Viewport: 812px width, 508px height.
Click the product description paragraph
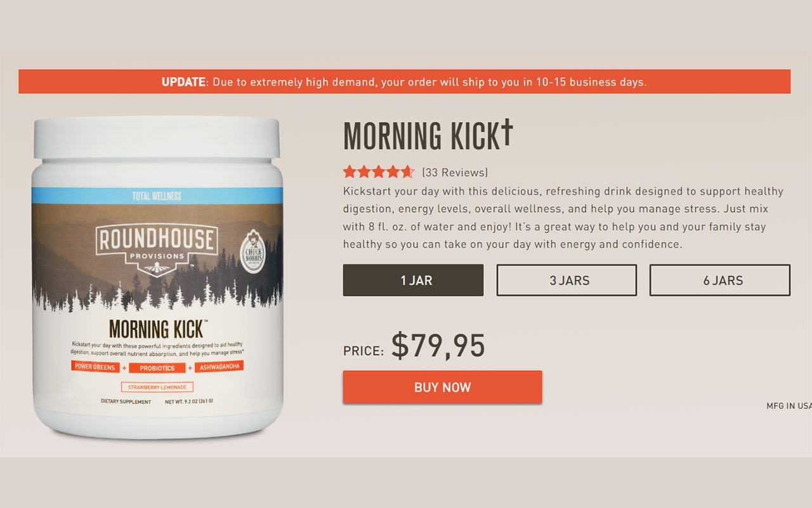tap(563, 218)
